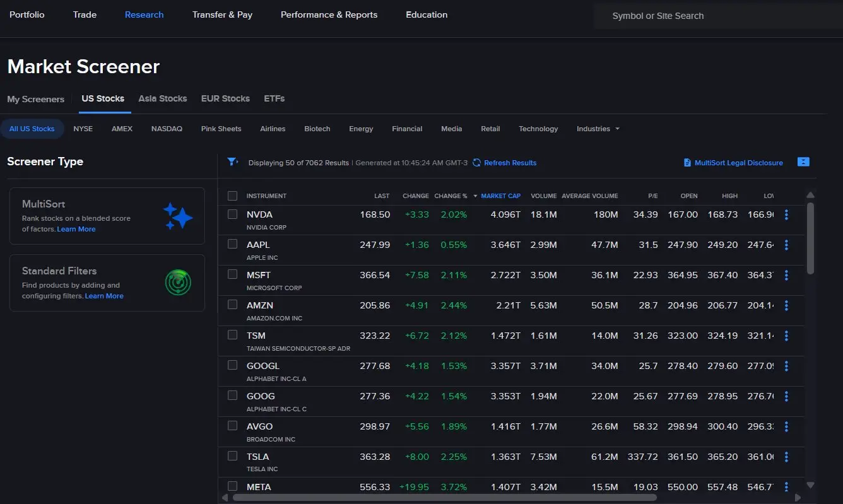The width and height of the screenshot is (843, 504).
Task: Switch to the Asia Stocks tab
Action: pyautogui.click(x=163, y=98)
